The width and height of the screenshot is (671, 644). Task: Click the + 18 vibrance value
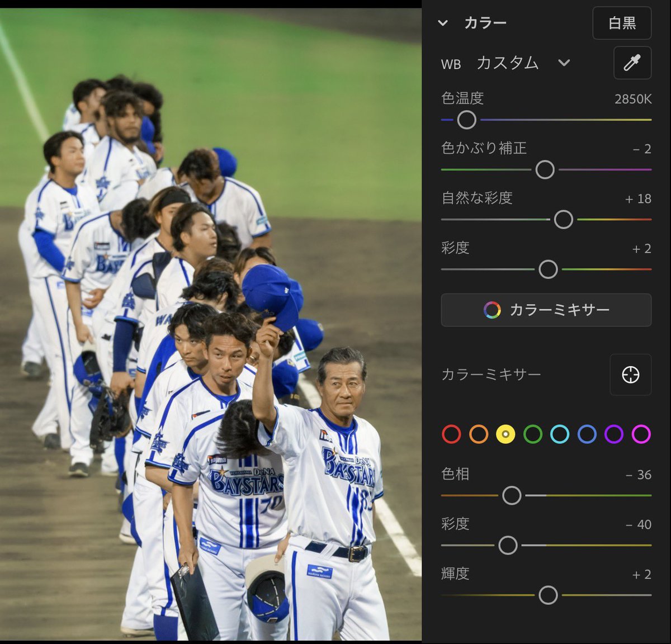[638, 198]
